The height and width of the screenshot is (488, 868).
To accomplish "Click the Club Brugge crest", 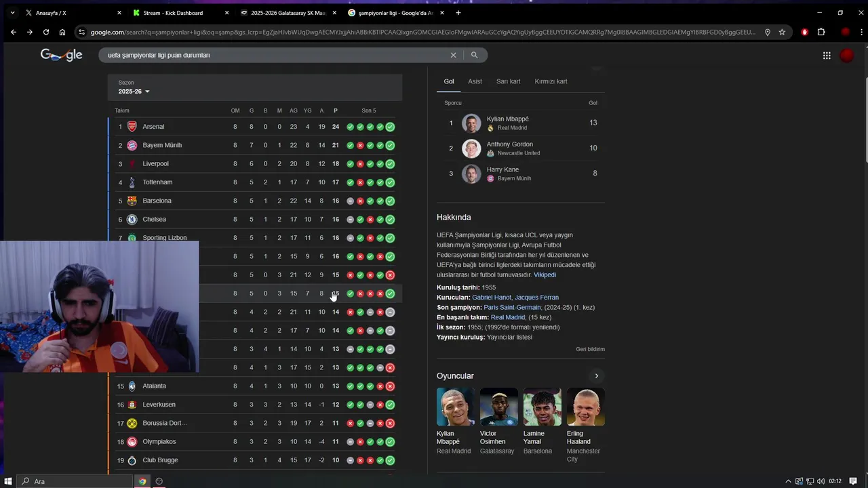I will [132, 460].
